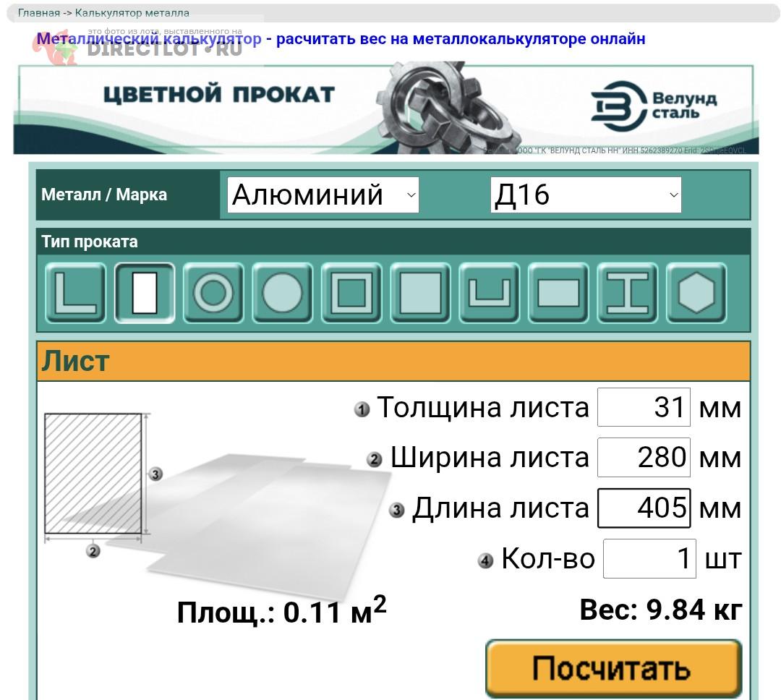Open the Велунд Сталь banner advertisement

tap(386, 108)
